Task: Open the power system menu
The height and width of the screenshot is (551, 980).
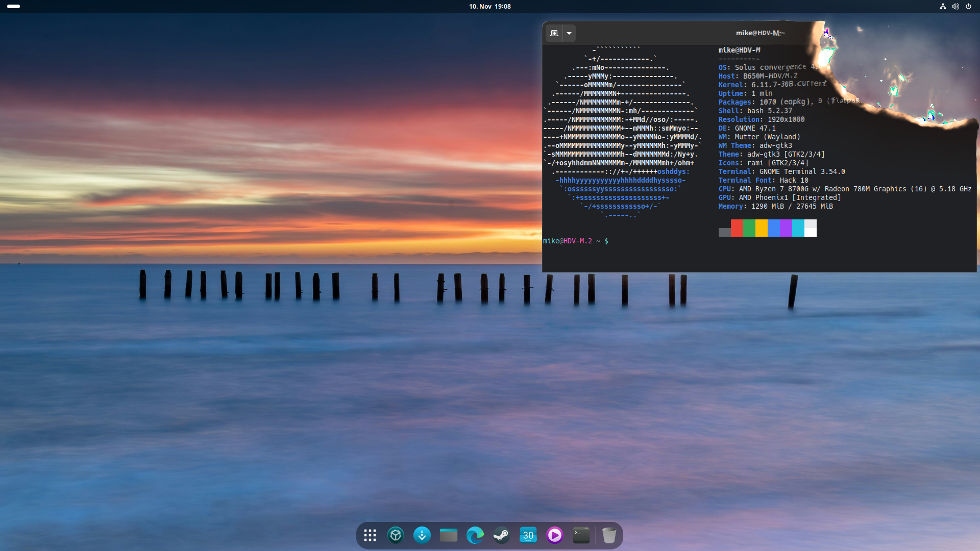Action: [968, 7]
